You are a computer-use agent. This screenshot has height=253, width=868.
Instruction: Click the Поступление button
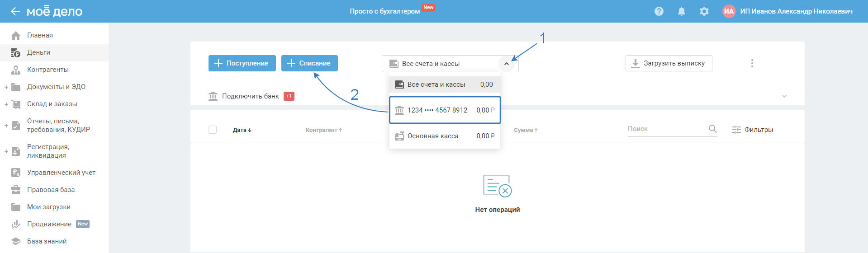(x=242, y=63)
